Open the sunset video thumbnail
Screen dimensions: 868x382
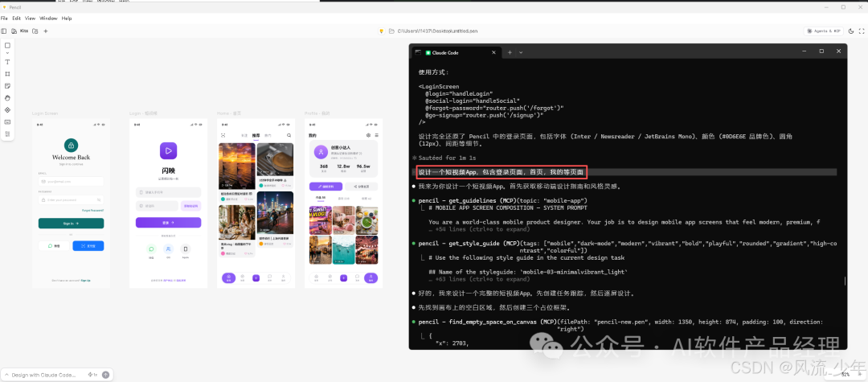(x=237, y=166)
